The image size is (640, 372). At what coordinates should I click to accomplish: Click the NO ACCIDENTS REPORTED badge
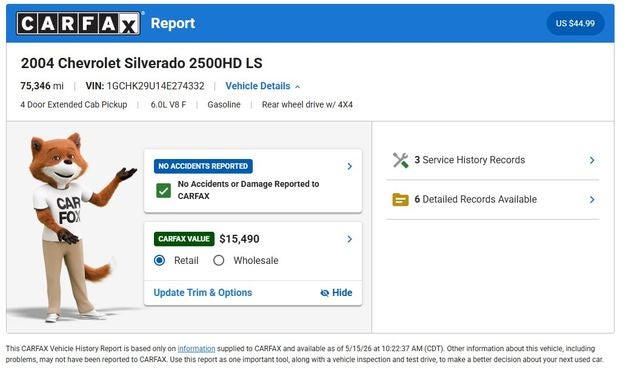(203, 166)
